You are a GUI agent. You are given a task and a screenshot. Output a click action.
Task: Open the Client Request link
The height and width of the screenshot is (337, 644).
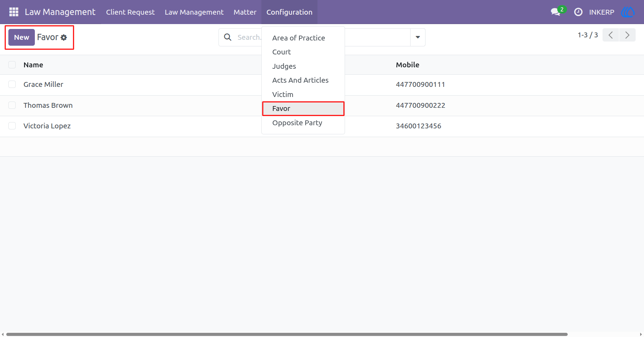point(130,12)
